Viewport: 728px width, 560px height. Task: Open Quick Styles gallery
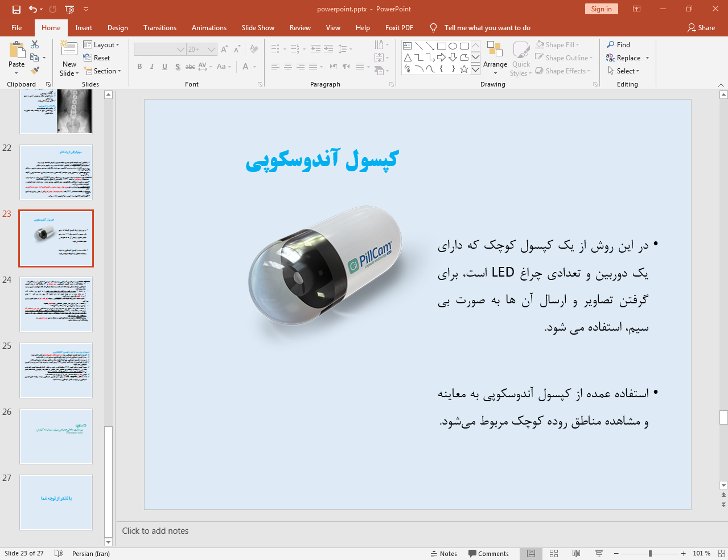(x=520, y=59)
